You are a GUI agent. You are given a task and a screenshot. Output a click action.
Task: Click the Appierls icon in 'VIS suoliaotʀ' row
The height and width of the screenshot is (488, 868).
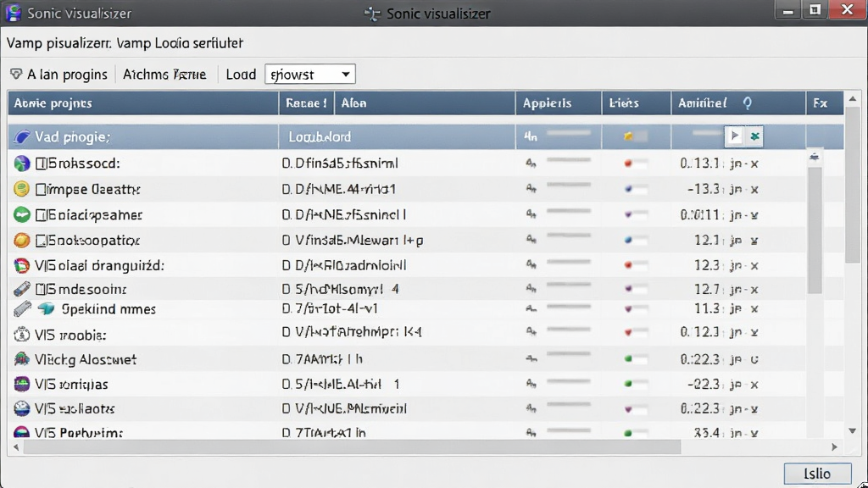click(531, 409)
